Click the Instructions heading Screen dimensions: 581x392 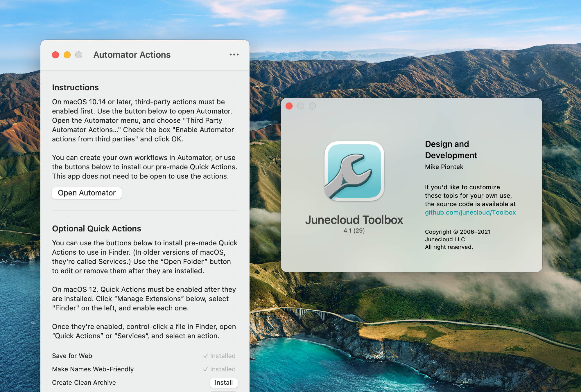pyautogui.click(x=76, y=87)
